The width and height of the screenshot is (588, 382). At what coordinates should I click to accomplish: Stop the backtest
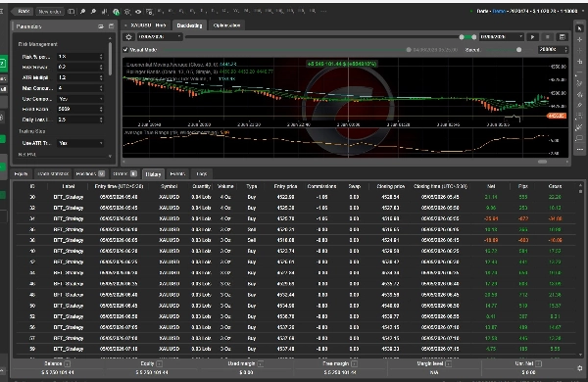point(547,37)
